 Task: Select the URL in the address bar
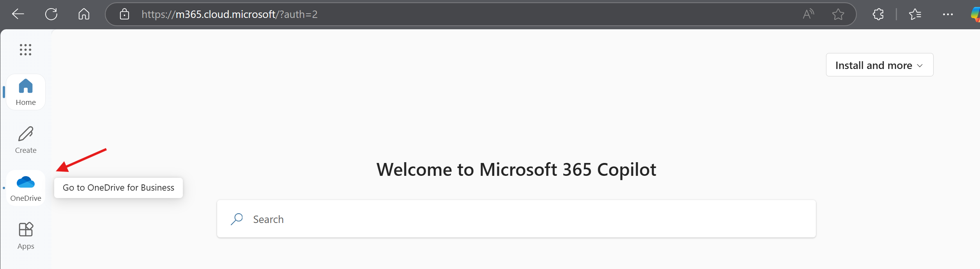[229, 14]
